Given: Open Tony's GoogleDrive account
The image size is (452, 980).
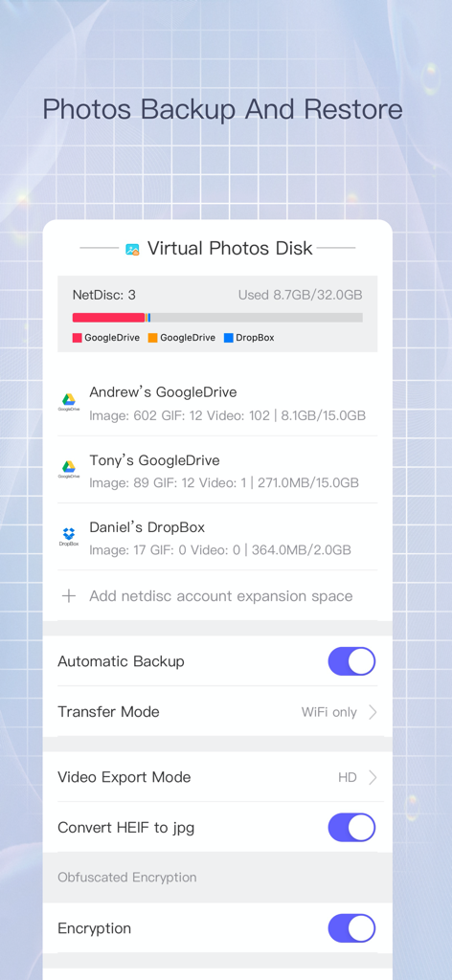Looking at the screenshot, I should point(217,469).
